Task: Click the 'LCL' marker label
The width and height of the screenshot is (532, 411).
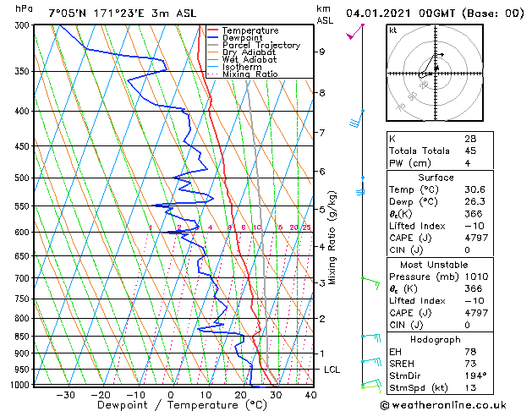Action: click(x=332, y=370)
